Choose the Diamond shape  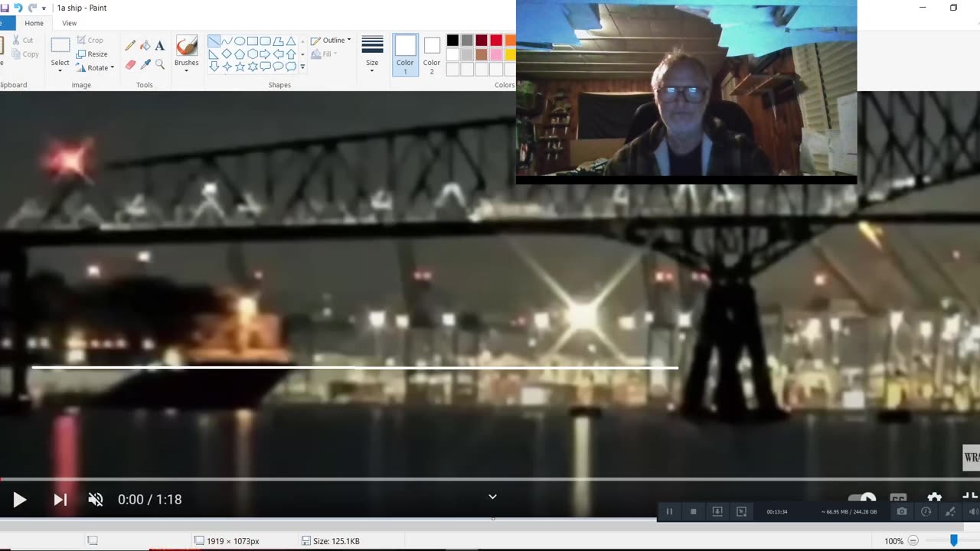pyautogui.click(x=227, y=54)
